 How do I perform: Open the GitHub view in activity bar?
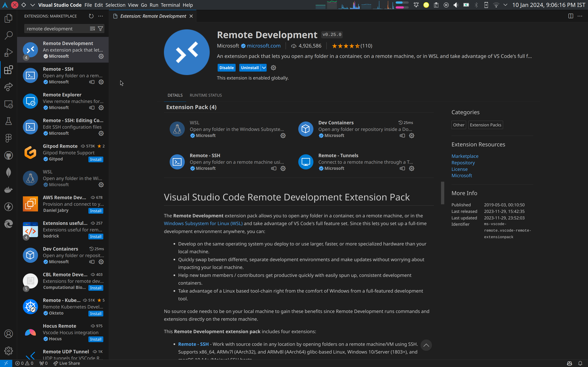point(9,155)
